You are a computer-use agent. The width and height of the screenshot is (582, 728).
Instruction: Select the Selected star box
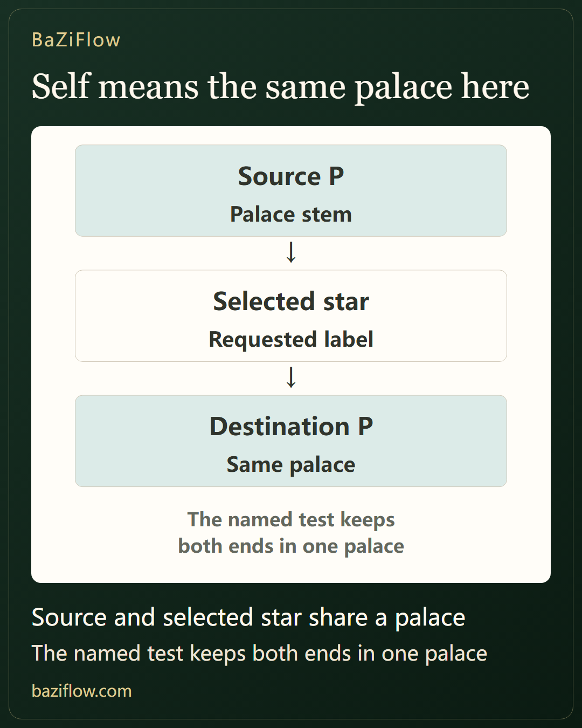pyautogui.click(x=291, y=315)
